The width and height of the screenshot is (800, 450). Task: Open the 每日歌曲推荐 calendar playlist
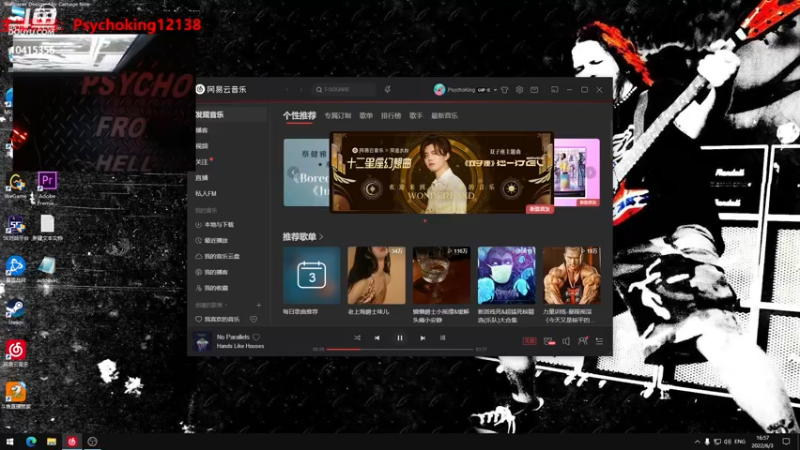[x=312, y=276]
